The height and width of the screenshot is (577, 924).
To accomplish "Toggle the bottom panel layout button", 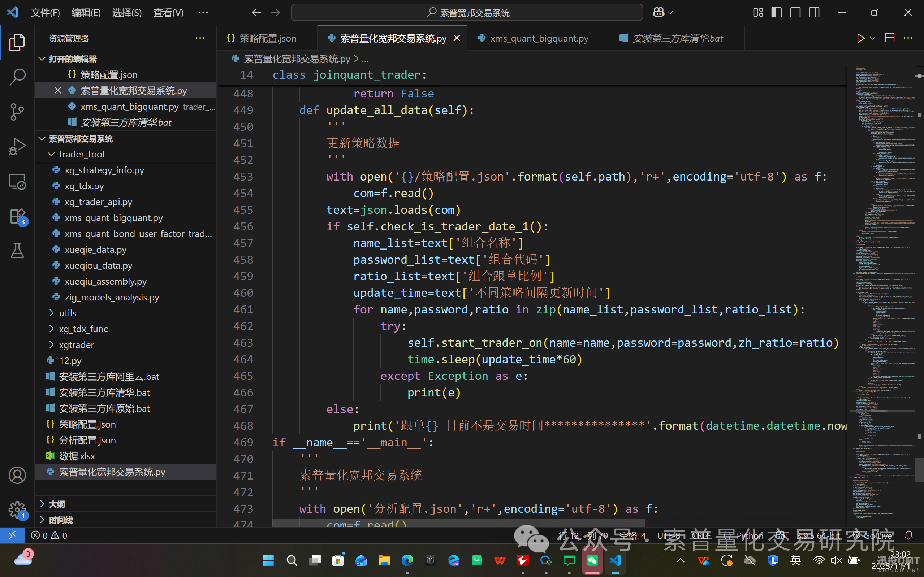I will [795, 13].
